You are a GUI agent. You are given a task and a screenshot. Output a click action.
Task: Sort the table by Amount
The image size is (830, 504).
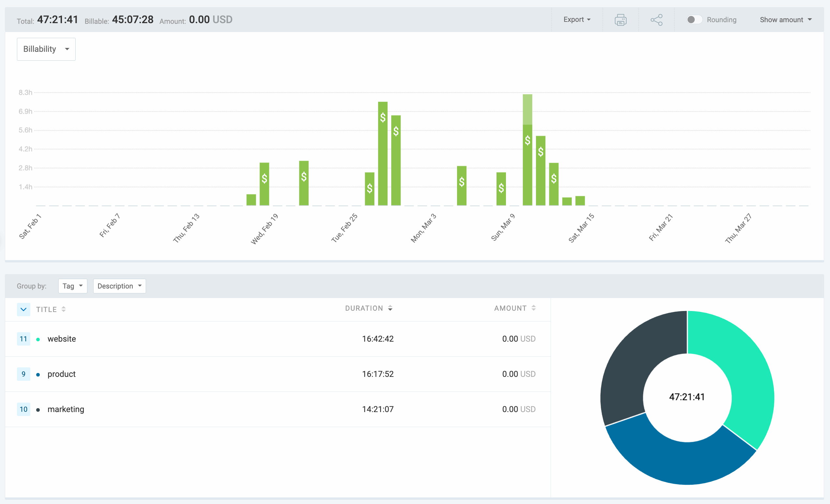[x=533, y=308]
